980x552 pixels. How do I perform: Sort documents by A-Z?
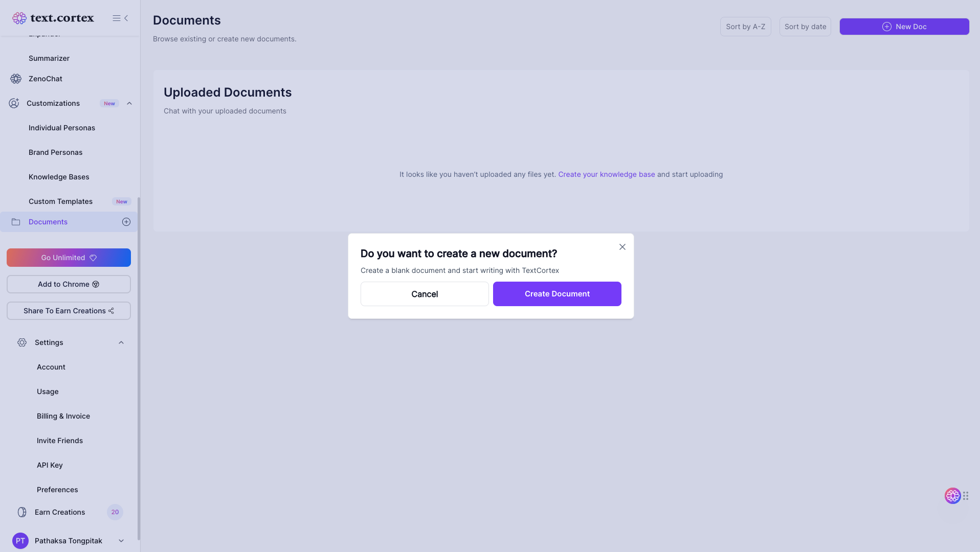pyautogui.click(x=745, y=27)
